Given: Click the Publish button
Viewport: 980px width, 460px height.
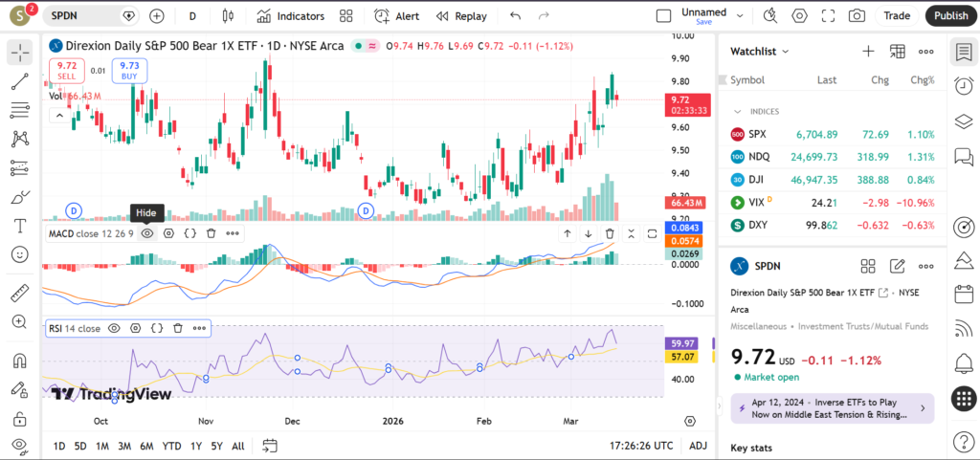Looking at the screenshot, I should coord(950,16).
